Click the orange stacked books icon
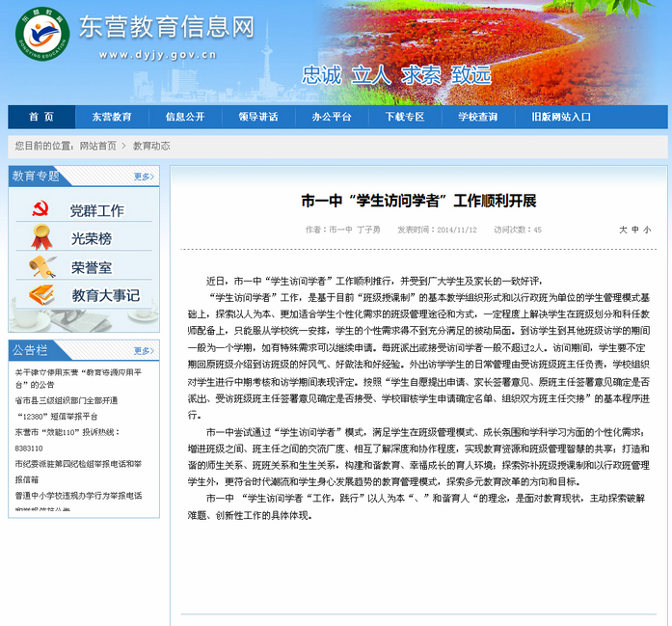The height and width of the screenshot is (626, 672). (x=42, y=295)
